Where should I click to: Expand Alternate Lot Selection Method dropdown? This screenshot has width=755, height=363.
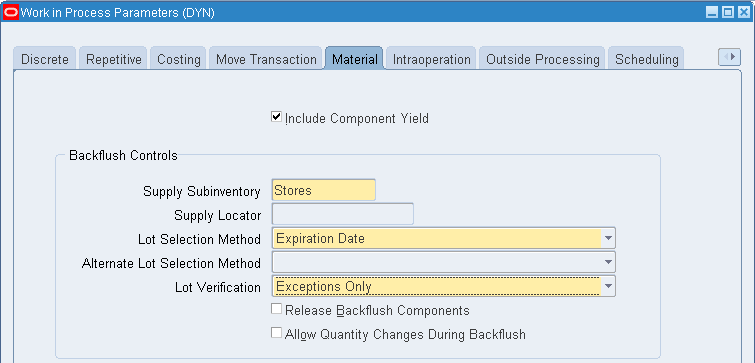point(608,262)
